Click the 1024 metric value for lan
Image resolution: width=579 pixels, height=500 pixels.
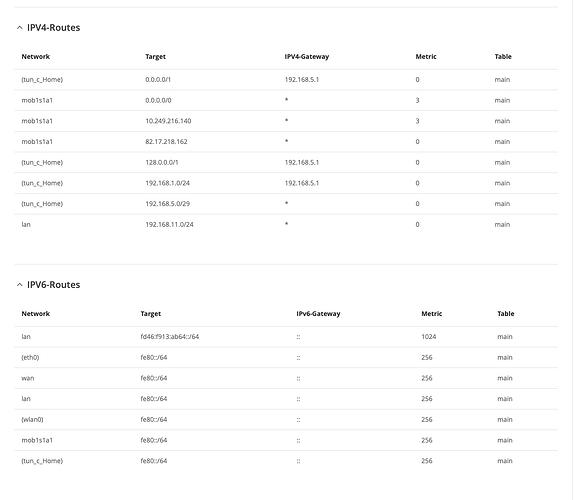coord(428,337)
